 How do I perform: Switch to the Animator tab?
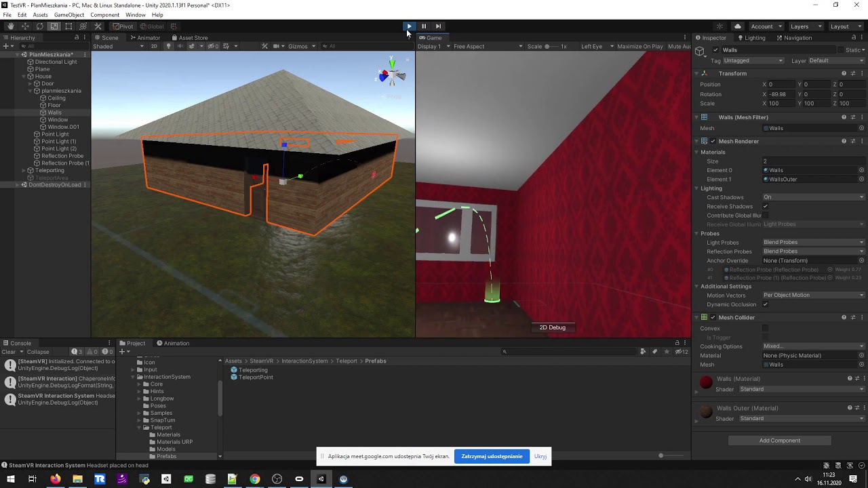point(145,38)
